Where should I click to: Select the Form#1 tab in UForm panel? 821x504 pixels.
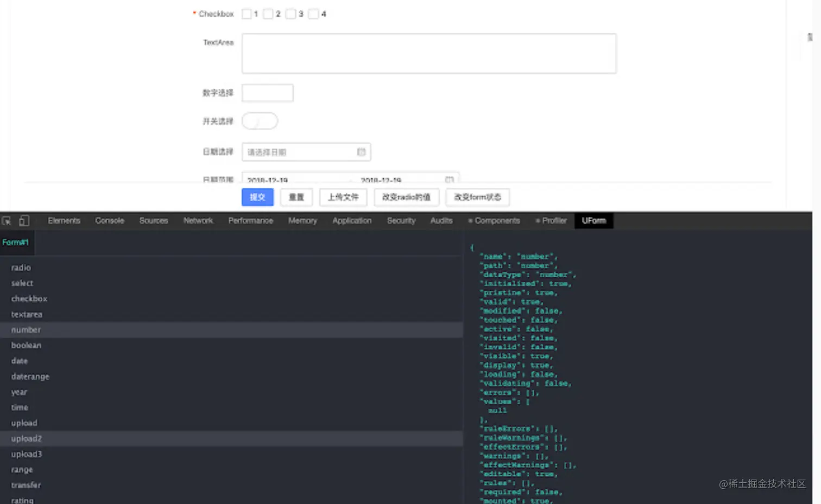(x=16, y=242)
